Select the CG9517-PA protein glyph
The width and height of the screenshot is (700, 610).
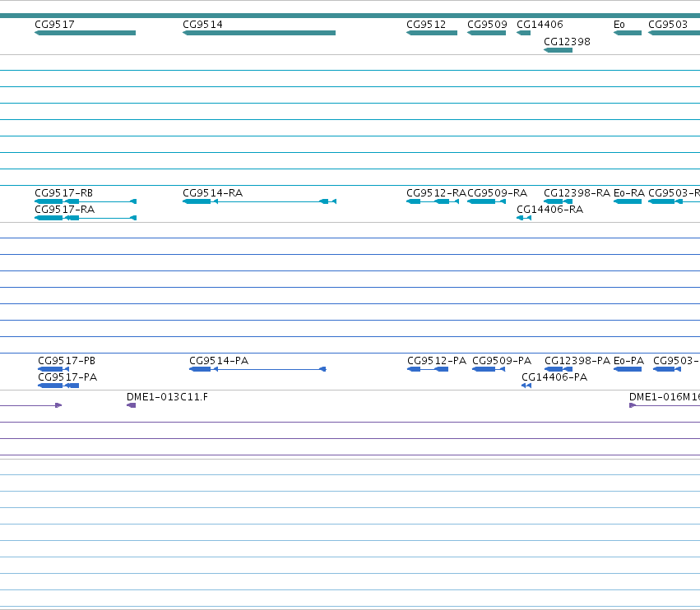tap(58, 386)
